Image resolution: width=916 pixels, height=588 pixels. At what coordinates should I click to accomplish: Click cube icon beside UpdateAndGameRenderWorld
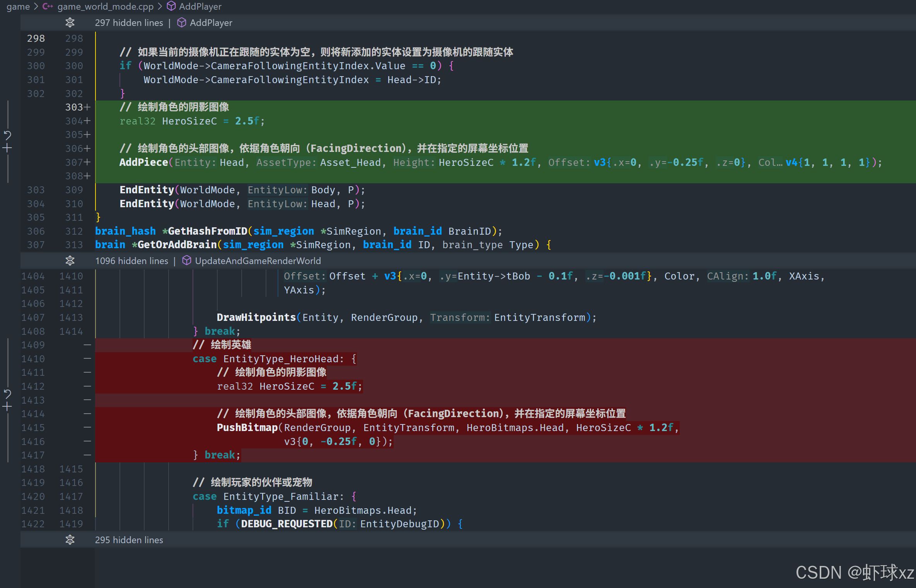pyautogui.click(x=186, y=261)
